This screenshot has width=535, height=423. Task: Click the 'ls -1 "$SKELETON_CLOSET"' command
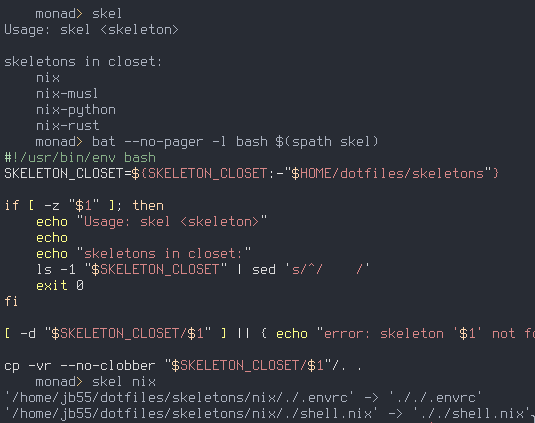click(x=131, y=269)
